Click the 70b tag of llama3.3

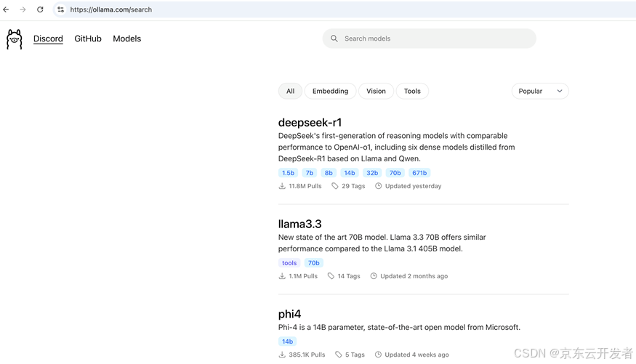point(313,263)
